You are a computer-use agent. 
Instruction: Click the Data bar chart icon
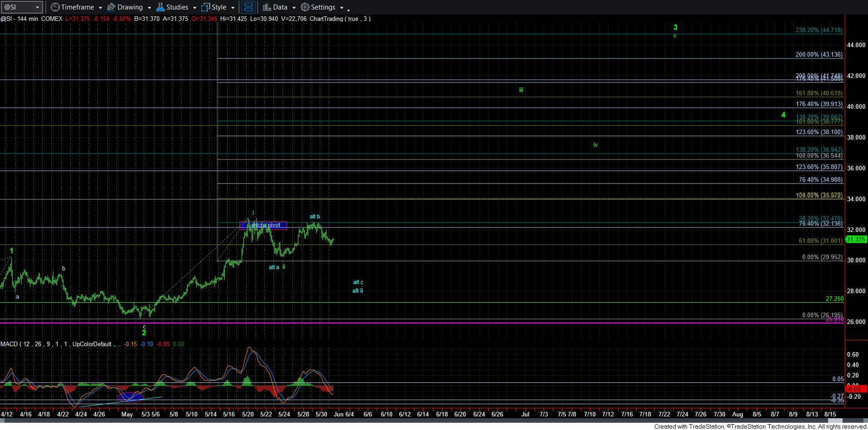267,7
